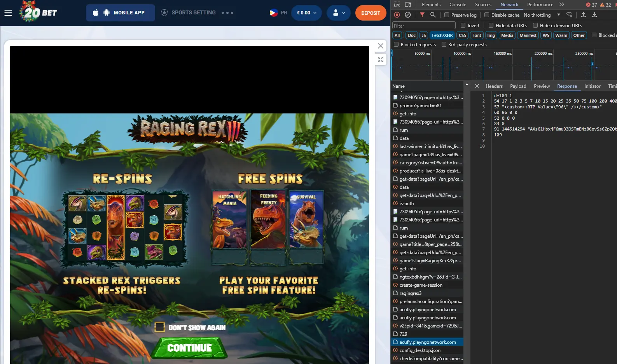Toggle fullscreen for the game window
Viewport: 617px width, 364px height.
(x=381, y=59)
